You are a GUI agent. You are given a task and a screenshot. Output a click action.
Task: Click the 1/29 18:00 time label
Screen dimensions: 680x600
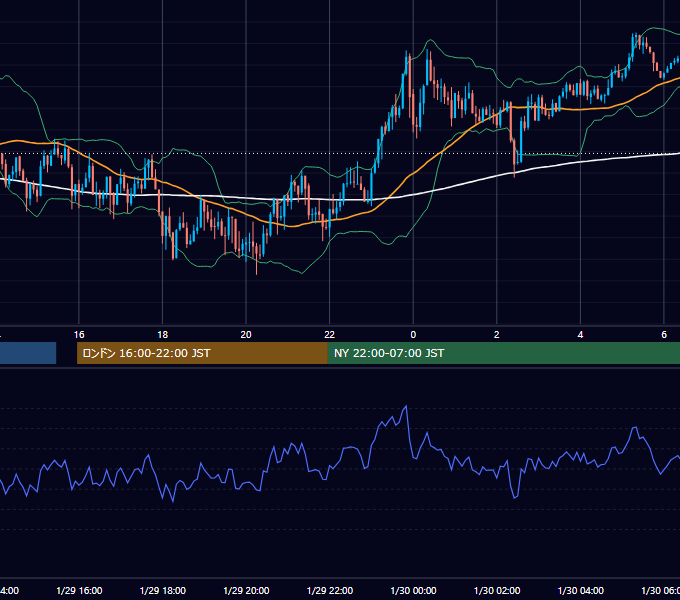pos(163,590)
